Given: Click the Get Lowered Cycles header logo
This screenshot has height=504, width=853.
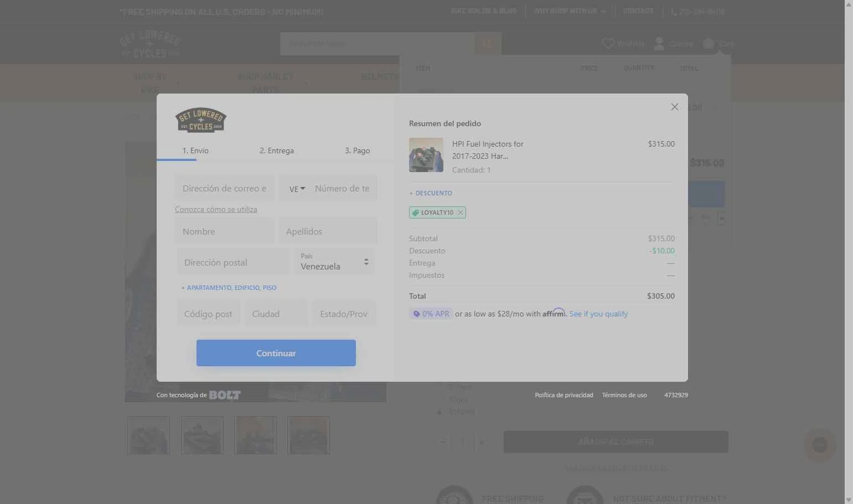Looking at the screenshot, I should pos(150,44).
